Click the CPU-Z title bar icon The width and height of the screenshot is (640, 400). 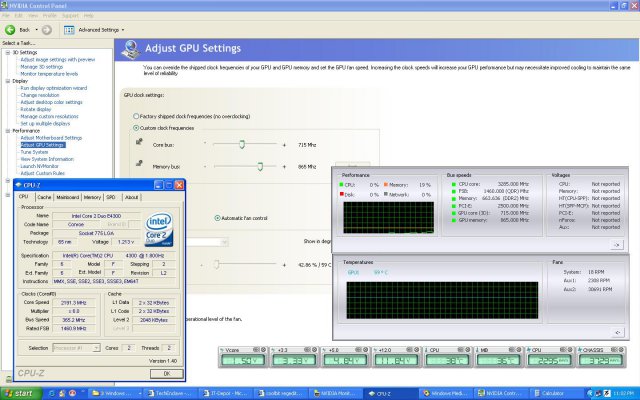coord(19,185)
